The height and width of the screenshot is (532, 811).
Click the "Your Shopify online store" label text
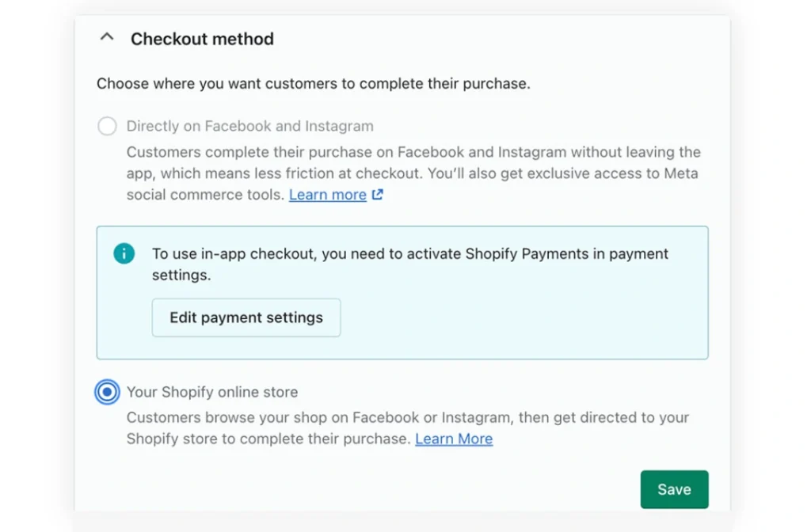coord(212,392)
